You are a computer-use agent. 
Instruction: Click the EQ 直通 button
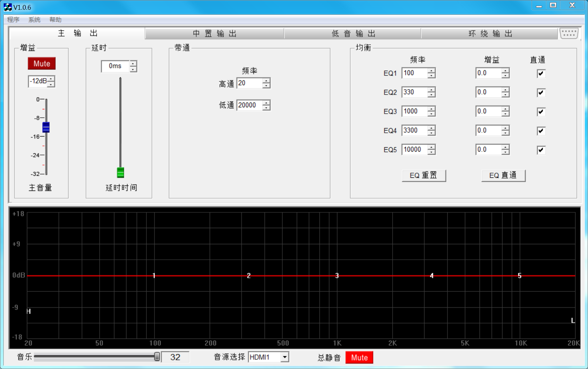503,175
